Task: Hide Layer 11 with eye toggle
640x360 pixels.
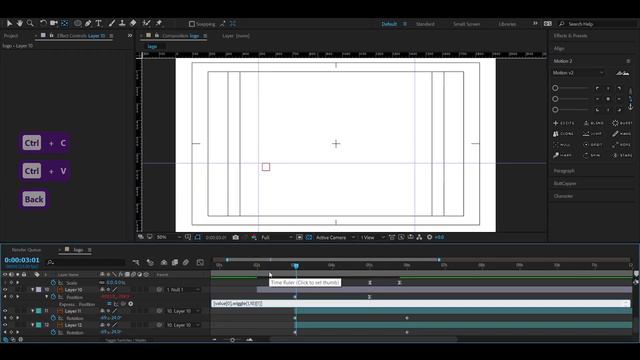Action: (x=5, y=311)
